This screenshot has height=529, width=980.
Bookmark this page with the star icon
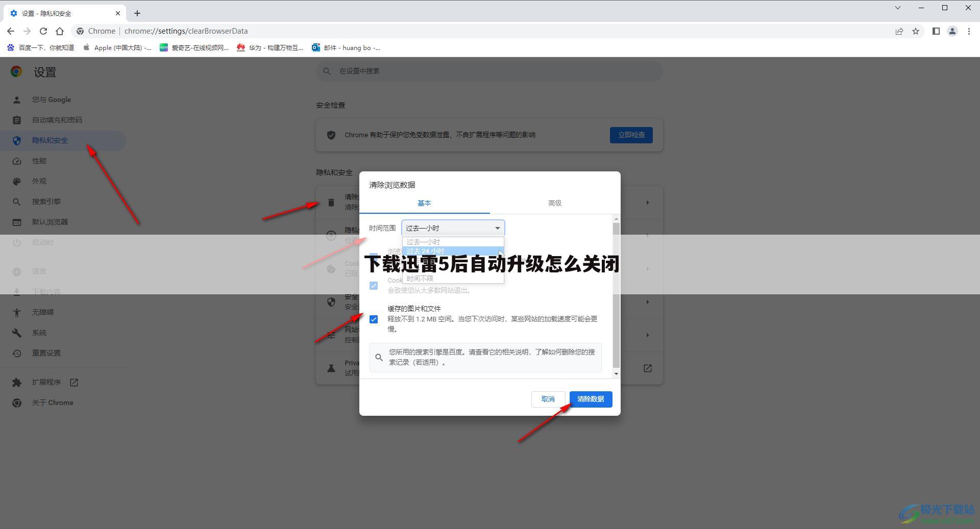click(x=916, y=31)
